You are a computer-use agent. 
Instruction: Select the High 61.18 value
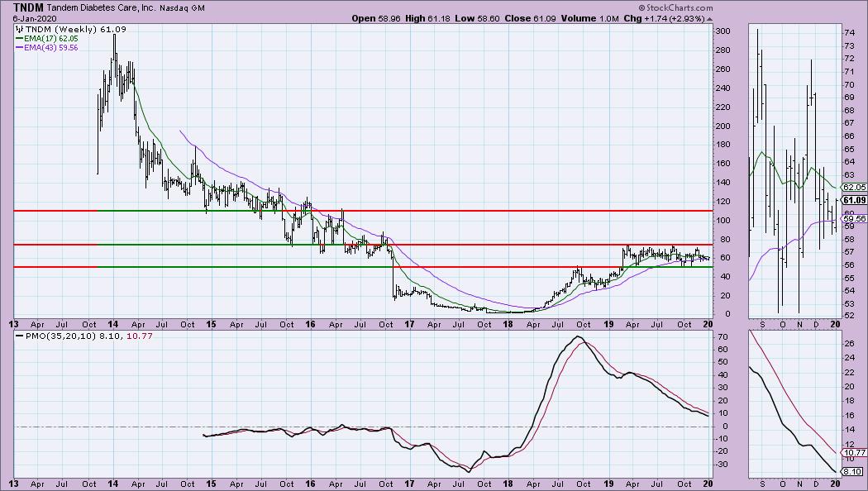(x=427, y=18)
